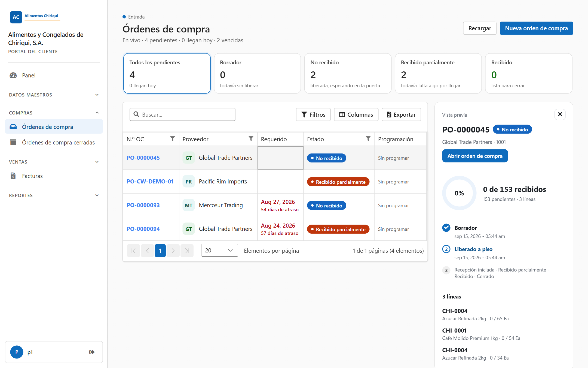Go to the first page arrow

pyautogui.click(x=133, y=251)
